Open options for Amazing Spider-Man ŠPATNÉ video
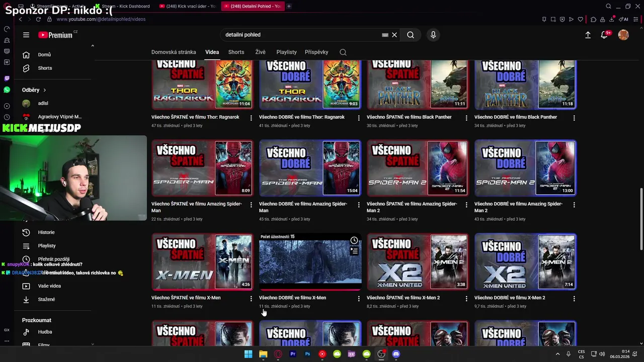 coord(251,205)
